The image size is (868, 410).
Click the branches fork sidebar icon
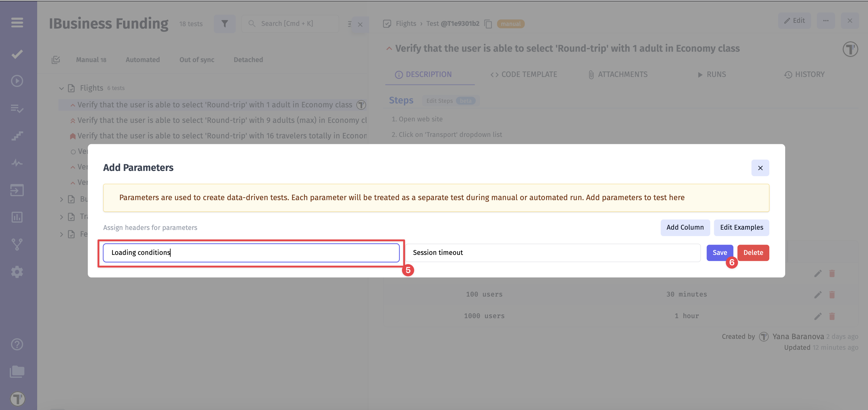click(x=17, y=244)
